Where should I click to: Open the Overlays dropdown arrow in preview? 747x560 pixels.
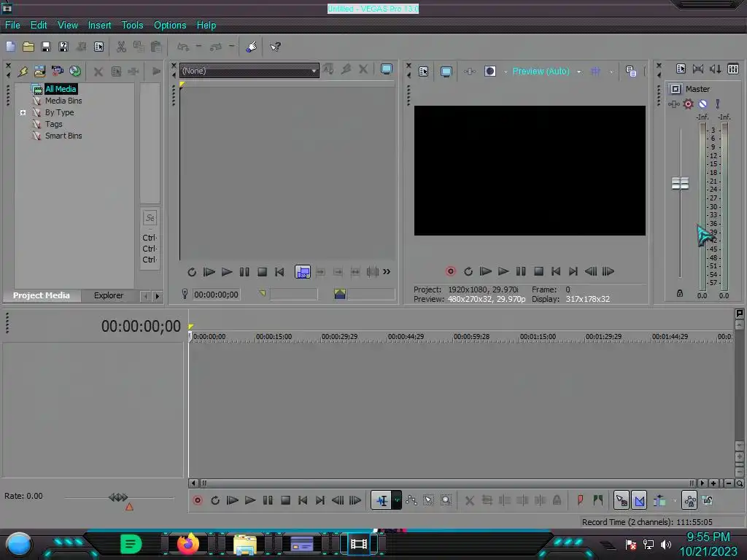(611, 72)
